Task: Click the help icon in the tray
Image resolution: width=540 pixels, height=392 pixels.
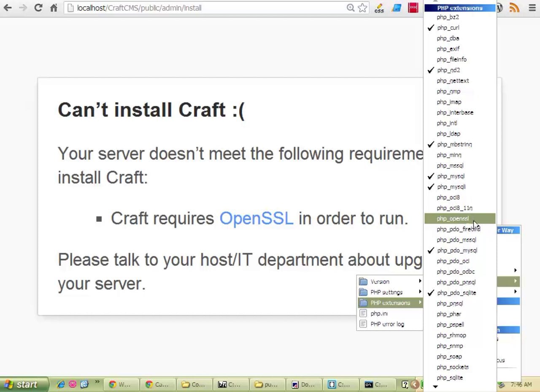Action: pos(405,384)
